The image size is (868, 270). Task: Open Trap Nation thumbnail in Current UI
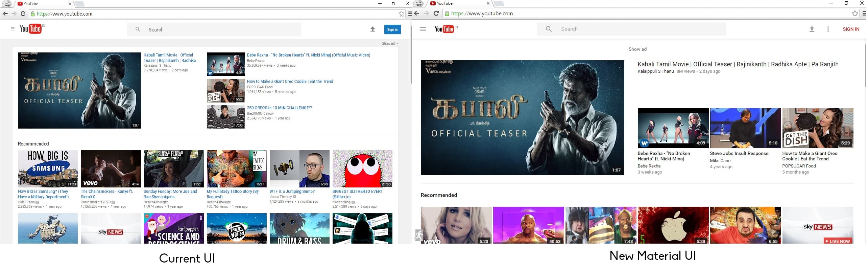coord(237,228)
